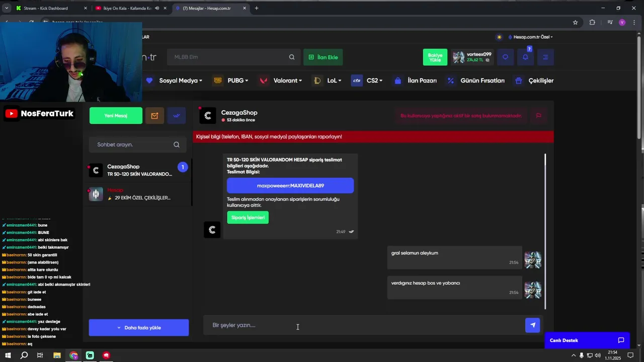The height and width of the screenshot is (362, 644).
Task: Click the Canlı Destek chat icon
Action: (x=621, y=340)
